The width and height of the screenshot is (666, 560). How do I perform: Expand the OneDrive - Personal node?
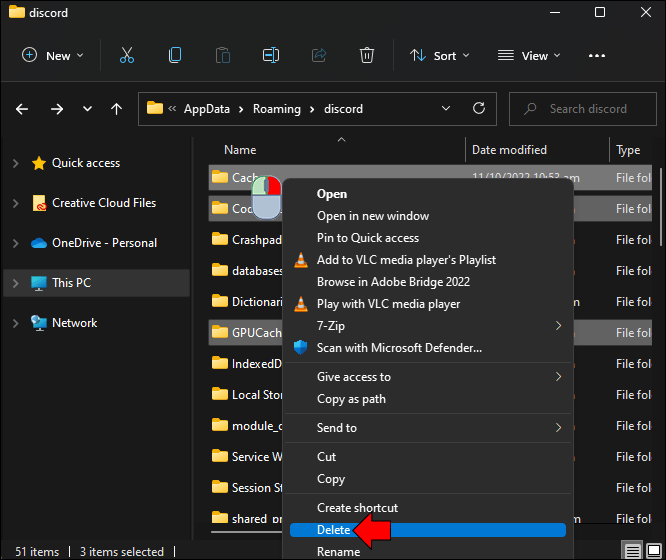16,243
